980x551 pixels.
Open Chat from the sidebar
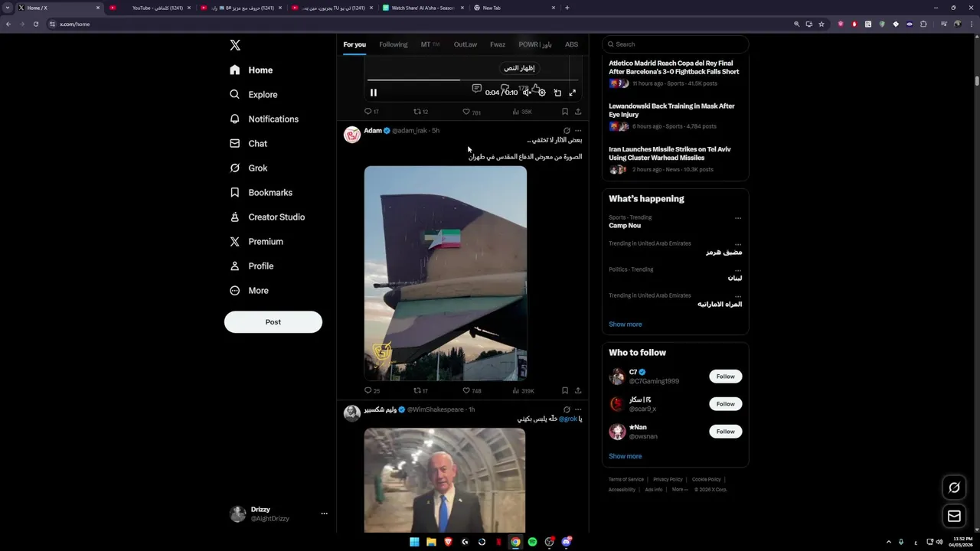click(249, 143)
